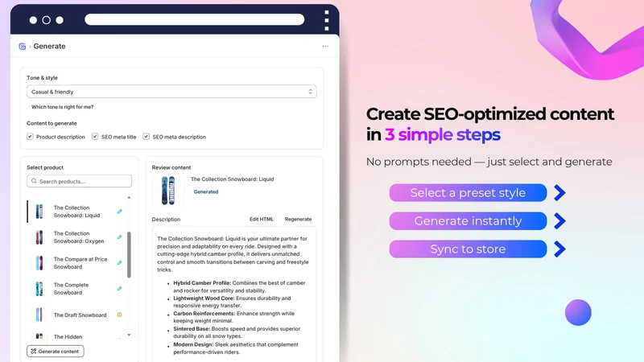Click The Draft Snowboard thumbnail
This screenshot has height=362, width=644.
point(39,315)
